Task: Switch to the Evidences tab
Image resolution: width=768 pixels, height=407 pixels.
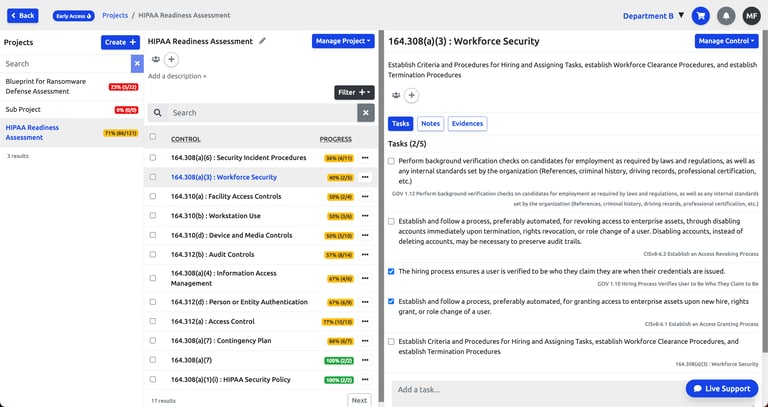Action: coord(467,123)
